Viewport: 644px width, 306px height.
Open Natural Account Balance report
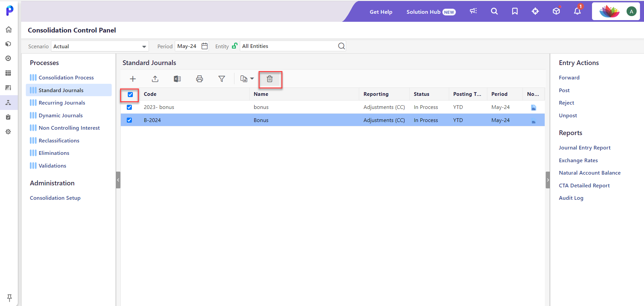(x=590, y=173)
